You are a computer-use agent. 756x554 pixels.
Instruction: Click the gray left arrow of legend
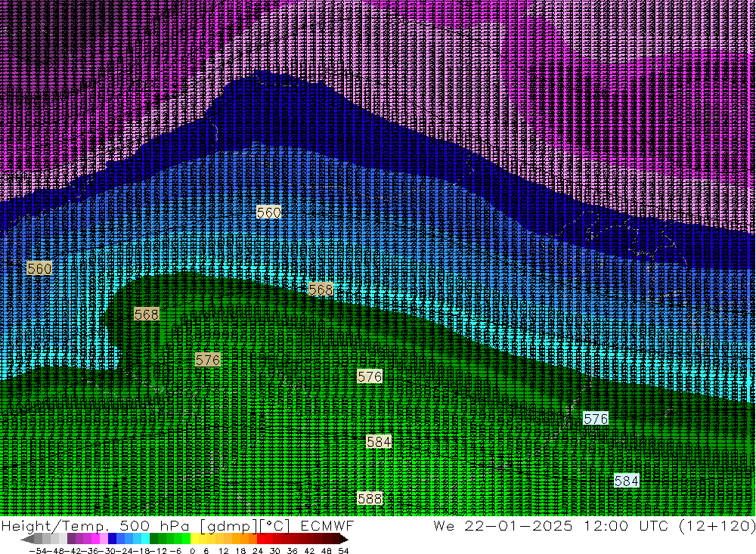point(27,539)
